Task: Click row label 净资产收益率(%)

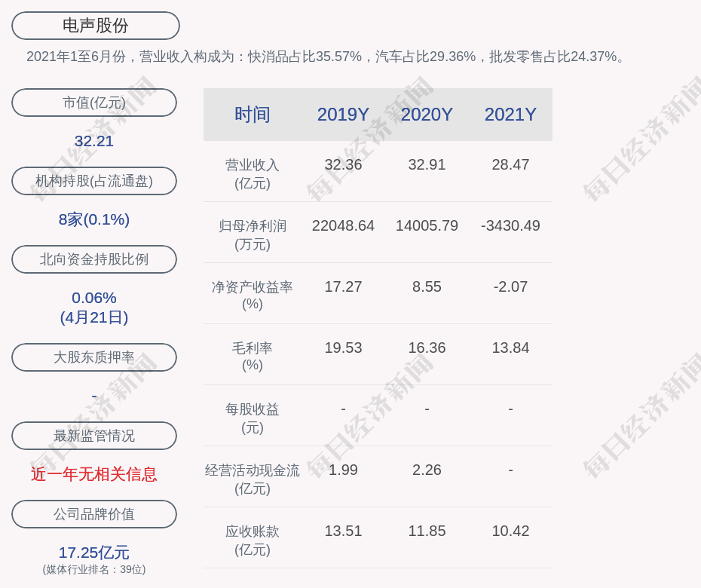Action: coord(253,295)
